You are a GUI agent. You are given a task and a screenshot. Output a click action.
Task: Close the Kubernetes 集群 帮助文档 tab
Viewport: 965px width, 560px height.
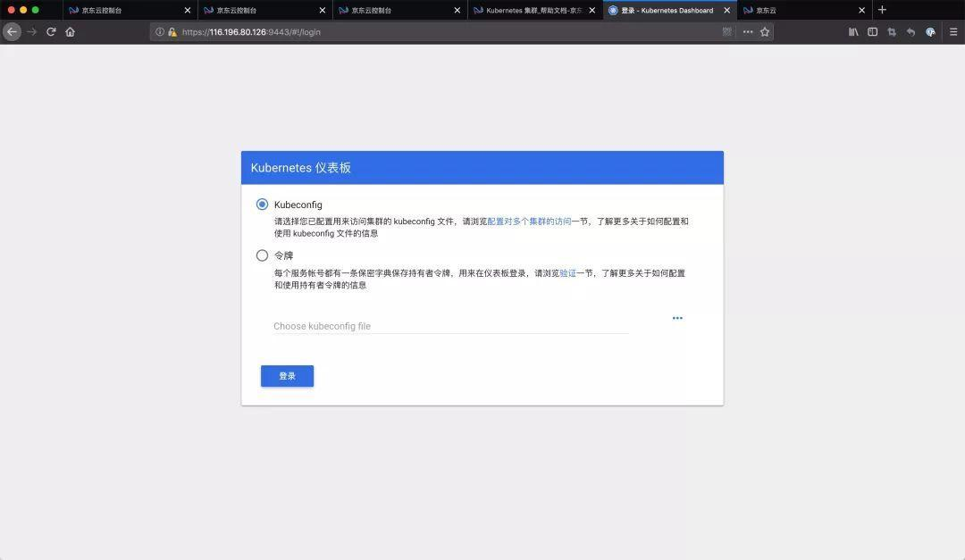pos(592,11)
